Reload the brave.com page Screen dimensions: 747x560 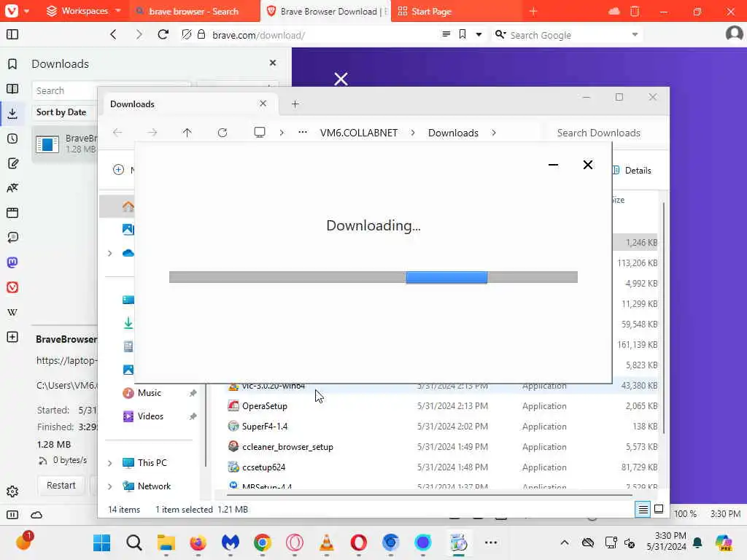coord(163,34)
